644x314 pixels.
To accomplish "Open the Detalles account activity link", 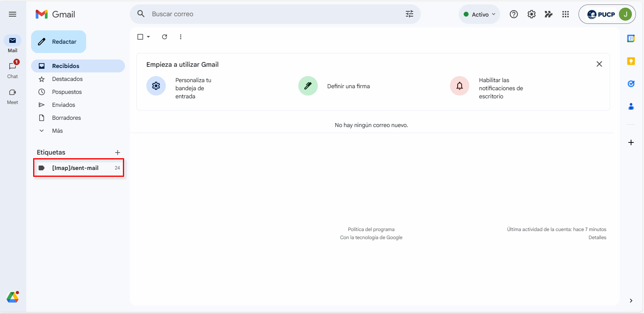I will (x=597, y=238).
